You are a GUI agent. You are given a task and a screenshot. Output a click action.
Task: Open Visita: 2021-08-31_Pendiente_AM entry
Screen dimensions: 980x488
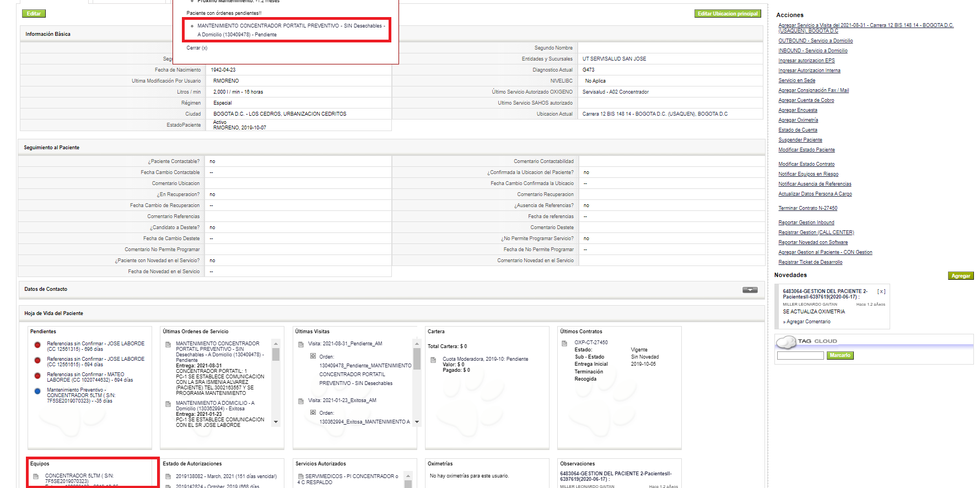coord(345,344)
